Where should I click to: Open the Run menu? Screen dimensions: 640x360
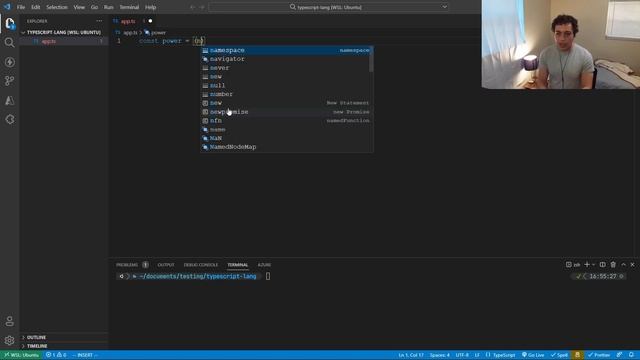[109, 7]
